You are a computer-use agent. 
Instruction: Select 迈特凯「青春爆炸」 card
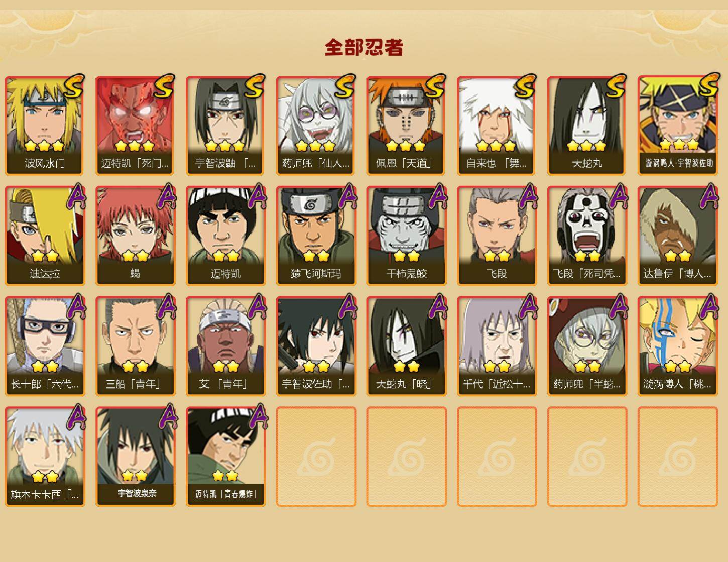coord(226,457)
